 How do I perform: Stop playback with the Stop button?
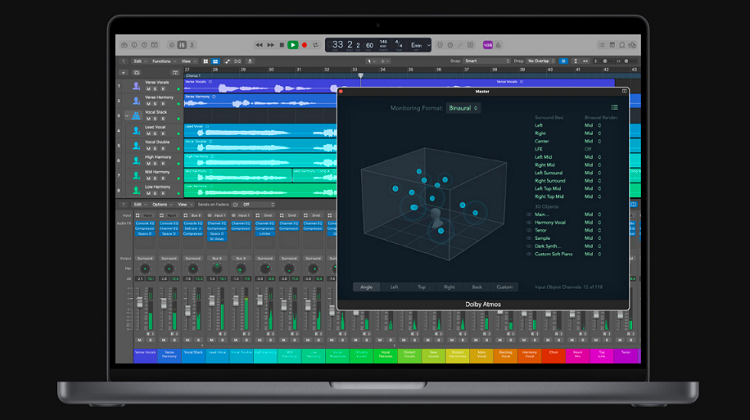pos(282,45)
